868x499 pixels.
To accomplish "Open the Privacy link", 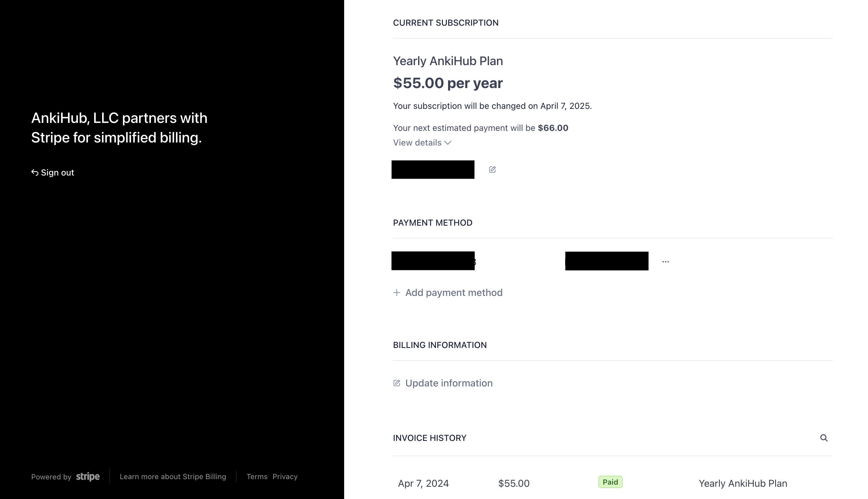I will point(285,476).
